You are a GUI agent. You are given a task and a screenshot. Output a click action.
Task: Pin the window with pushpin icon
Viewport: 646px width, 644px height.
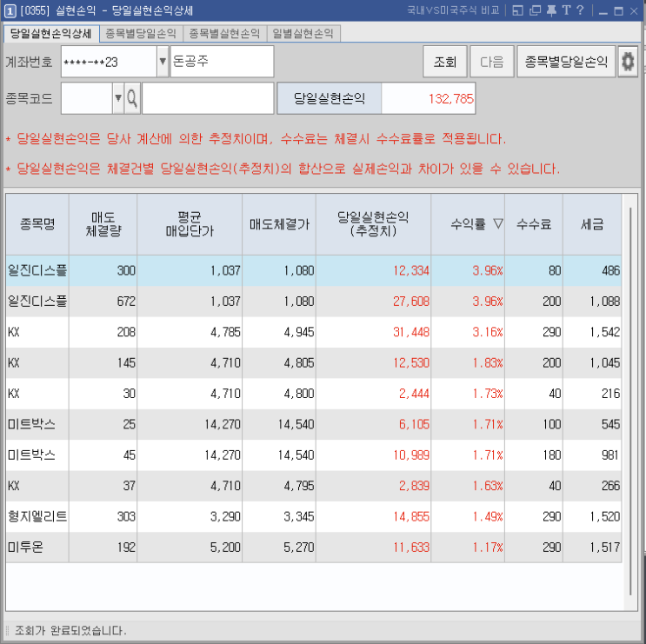[x=551, y=10]
